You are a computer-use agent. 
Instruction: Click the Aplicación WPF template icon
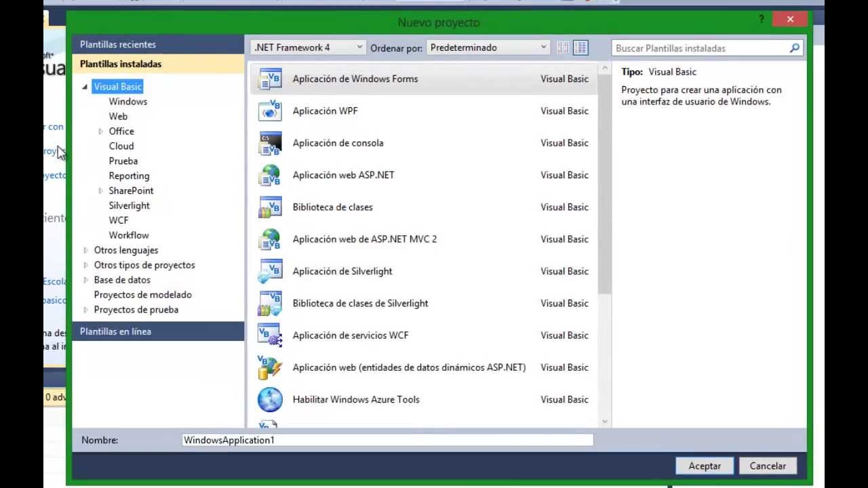tap(270, 111)
